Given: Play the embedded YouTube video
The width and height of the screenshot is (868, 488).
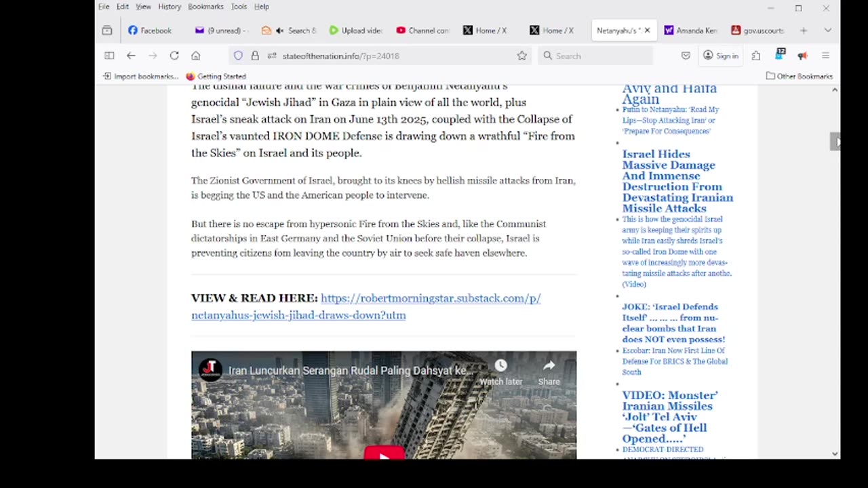Looking at the screenshot, I should [384, 453].
